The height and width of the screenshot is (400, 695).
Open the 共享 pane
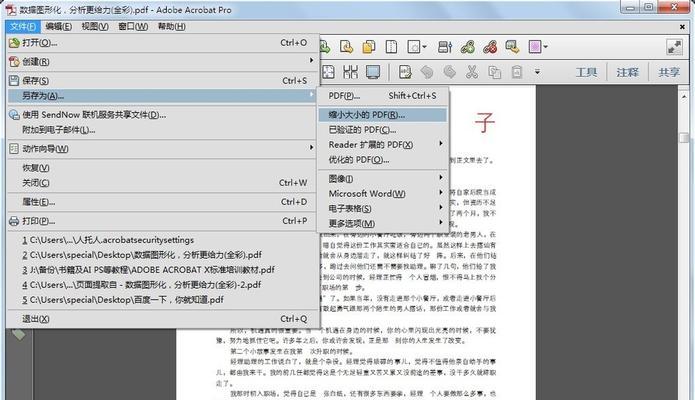tap(668, 72)
